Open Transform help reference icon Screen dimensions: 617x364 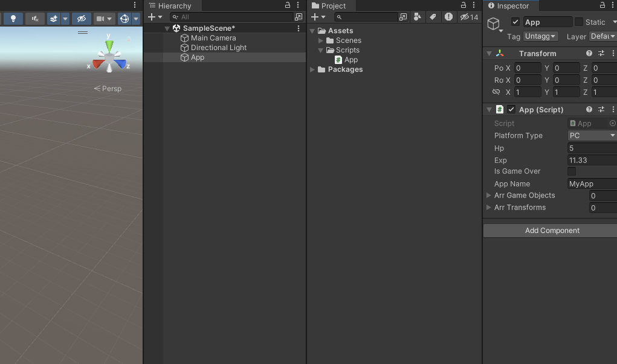[589, 54]
